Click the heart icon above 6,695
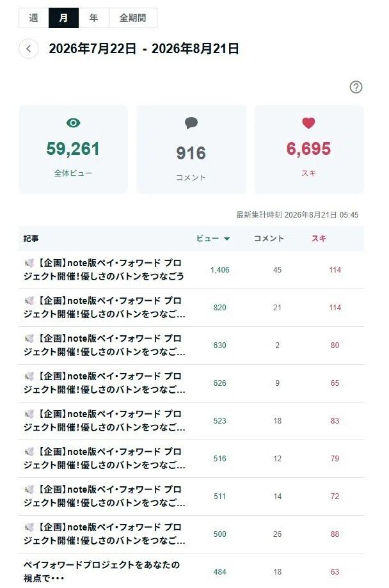The height and width of the screenshot is (588, 389). (x=308, y=123)
